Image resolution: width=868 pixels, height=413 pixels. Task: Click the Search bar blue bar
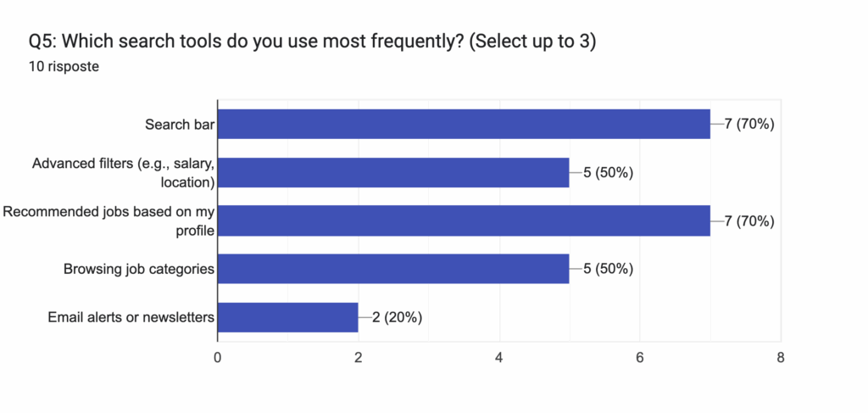[464, 124]
